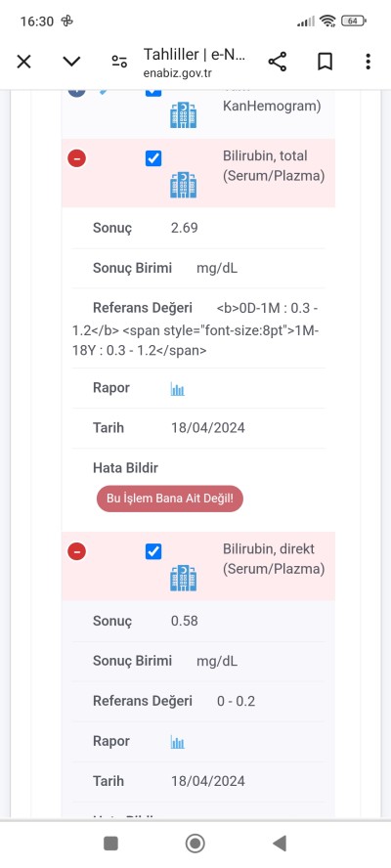
Task: Collapse the Bilirubin, direkt row
Action: pos(76,551)
